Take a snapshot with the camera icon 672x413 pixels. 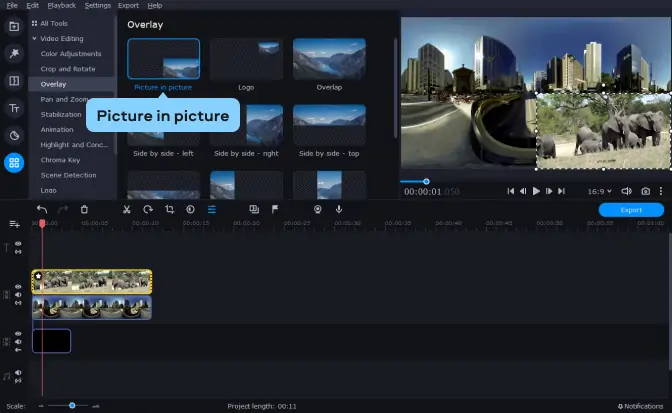pos(646,191)
